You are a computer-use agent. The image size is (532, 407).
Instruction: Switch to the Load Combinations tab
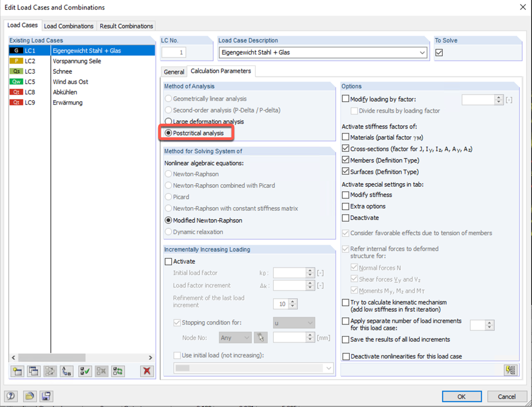tap(68, 26)
